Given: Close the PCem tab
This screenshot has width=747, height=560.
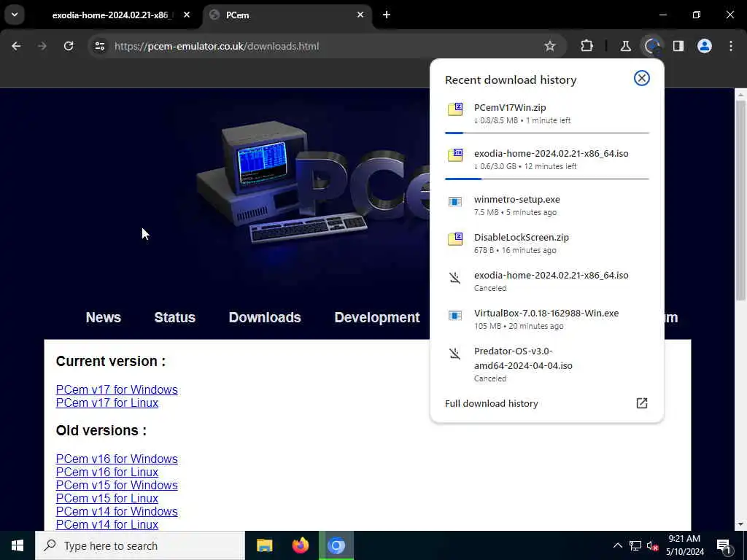Looking at the screenshot, I should [x=360, y=15].
